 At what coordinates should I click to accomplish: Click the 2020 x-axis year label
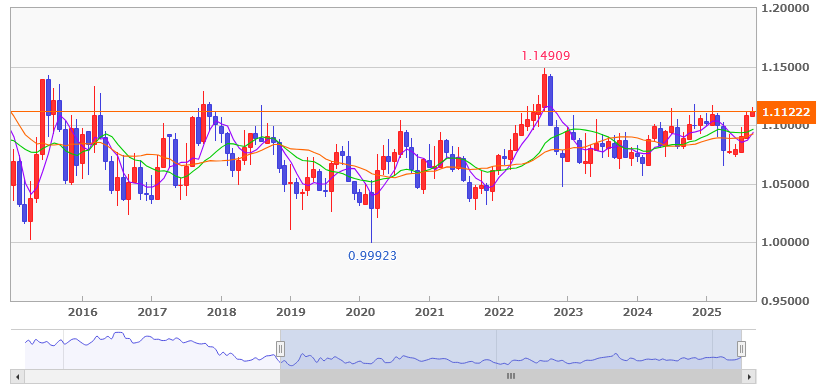pos(360,313)
